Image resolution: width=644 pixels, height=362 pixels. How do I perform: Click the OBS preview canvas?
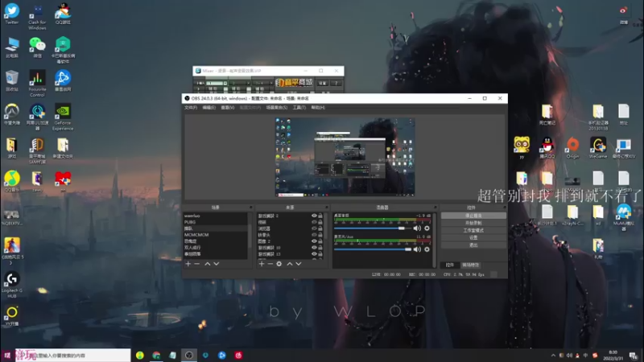[x=345, y=157]
